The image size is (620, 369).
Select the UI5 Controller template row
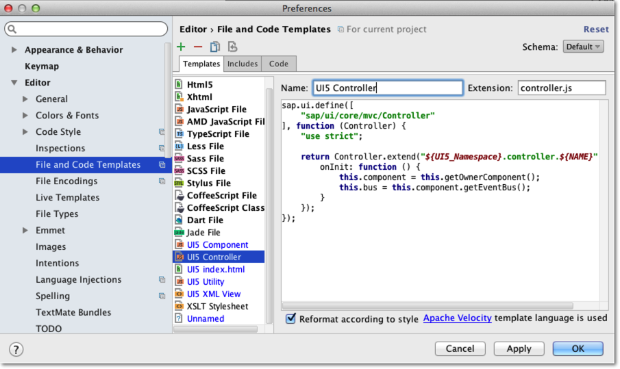point(219,257)
